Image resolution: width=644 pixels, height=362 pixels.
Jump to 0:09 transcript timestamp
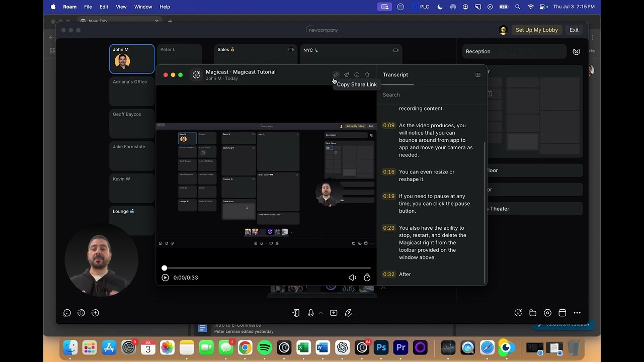click(x=388, y=125)
